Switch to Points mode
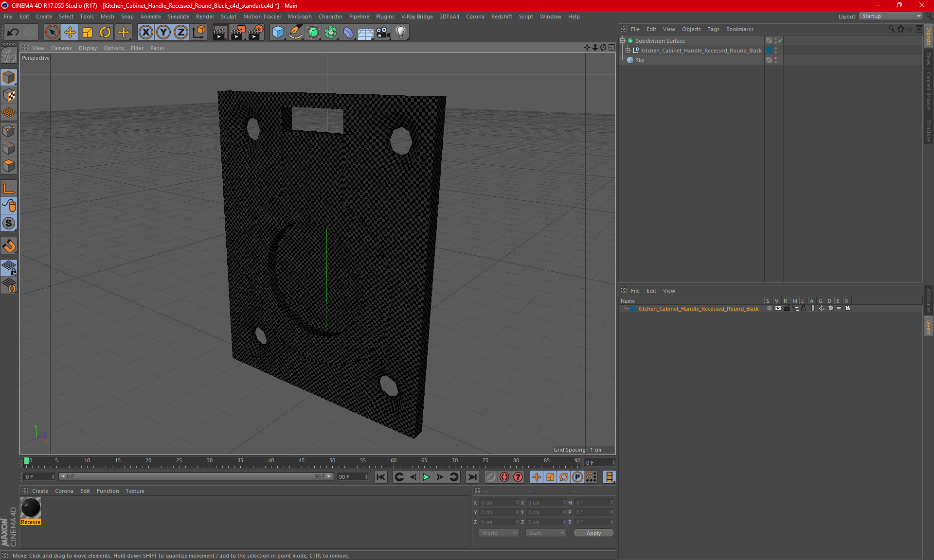This screenshot has height=560, width=934. coord(9,131)
